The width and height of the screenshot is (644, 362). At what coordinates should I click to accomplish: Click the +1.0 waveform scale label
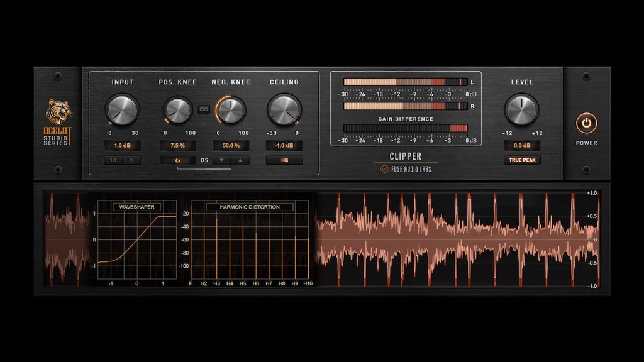pyautogui.click(x=592, y=193)
